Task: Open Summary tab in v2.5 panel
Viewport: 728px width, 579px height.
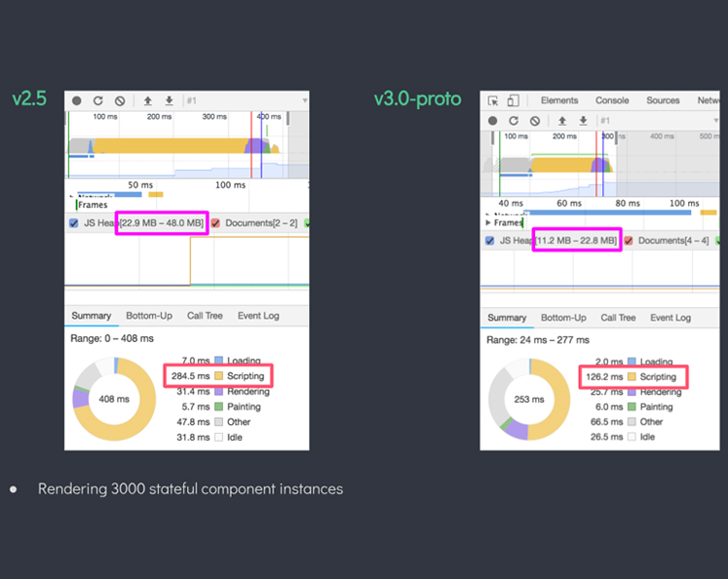Action: point(92,316)
